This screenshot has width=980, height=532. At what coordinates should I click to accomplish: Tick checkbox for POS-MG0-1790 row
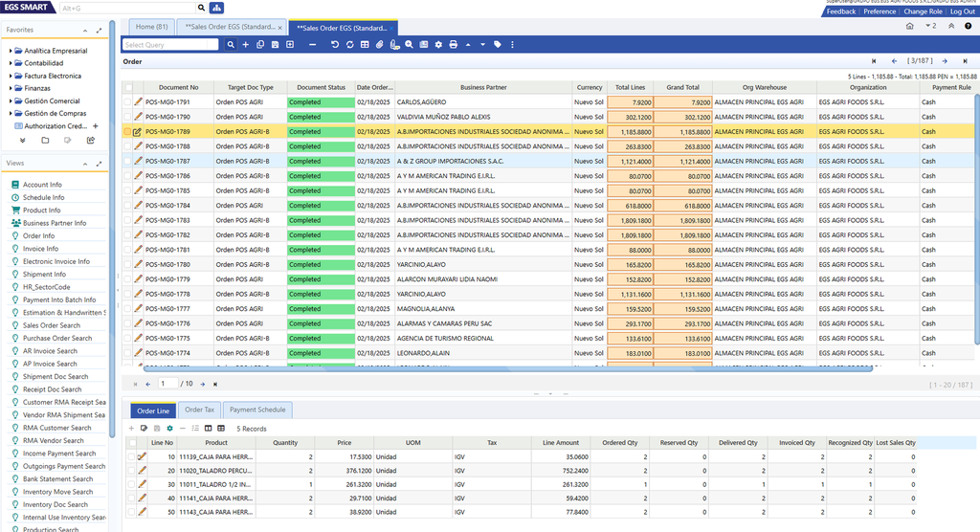click(127, 117)
